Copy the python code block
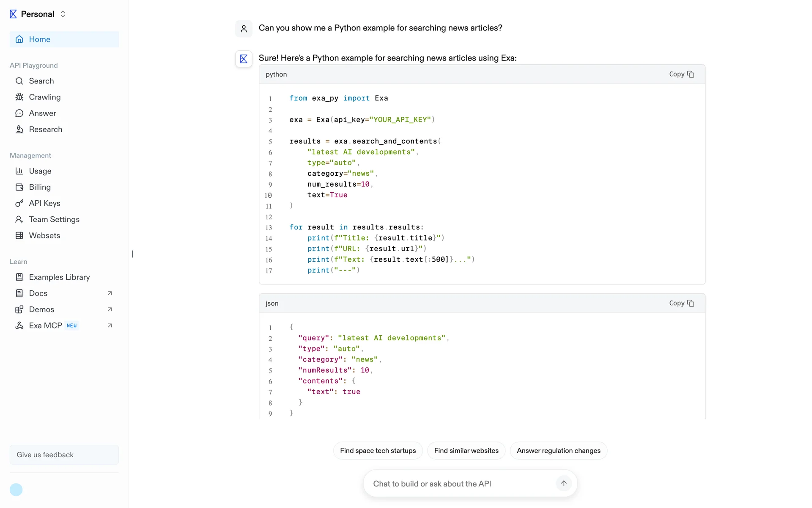 pos(681,74)
